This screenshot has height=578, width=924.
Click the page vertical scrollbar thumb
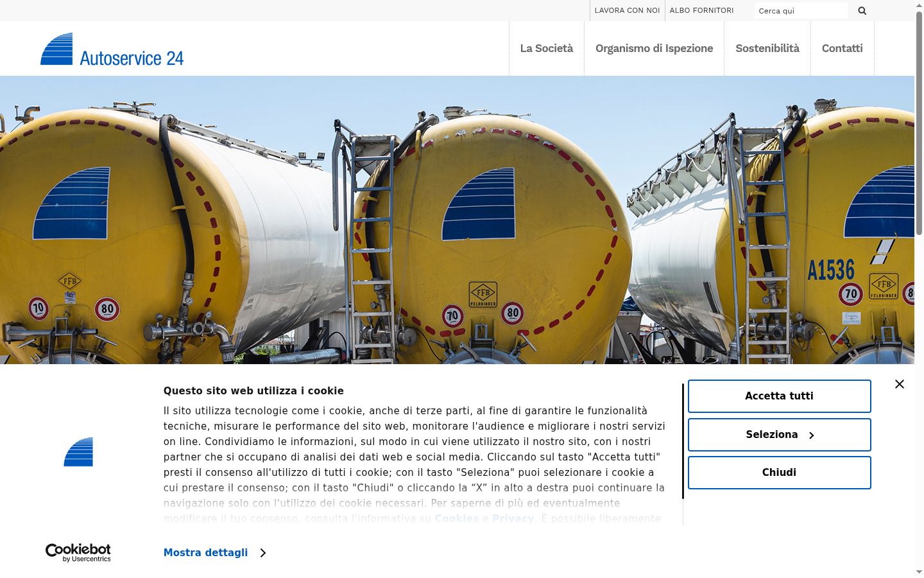coord(919,122)
